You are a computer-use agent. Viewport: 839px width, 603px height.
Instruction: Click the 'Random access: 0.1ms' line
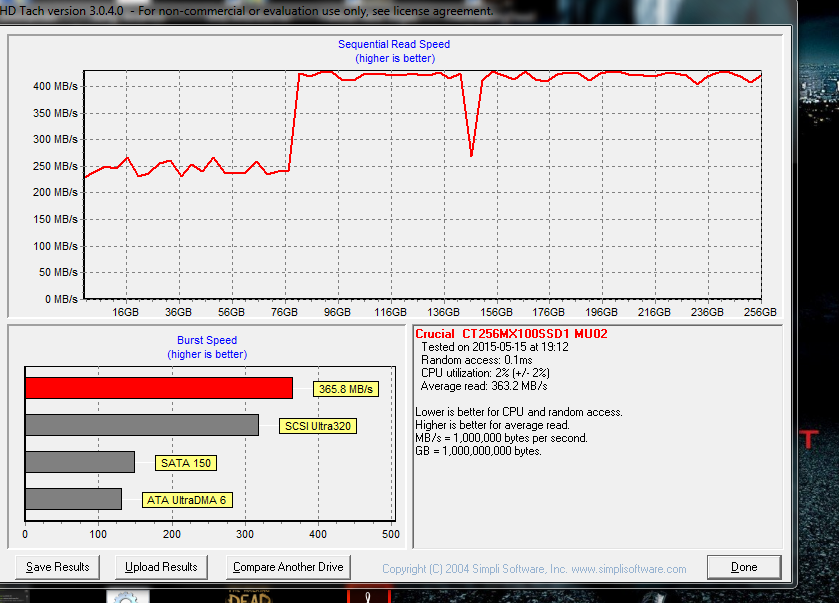pos(477,360)
